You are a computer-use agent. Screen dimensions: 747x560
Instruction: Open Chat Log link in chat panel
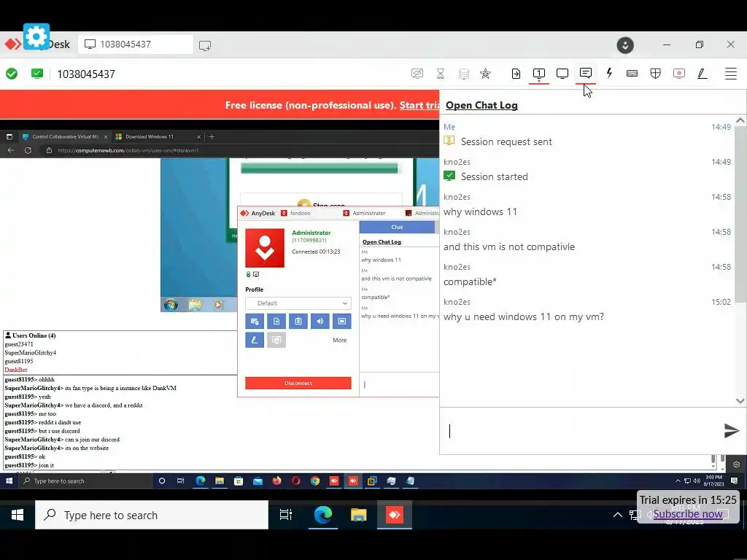pos(481,105)
